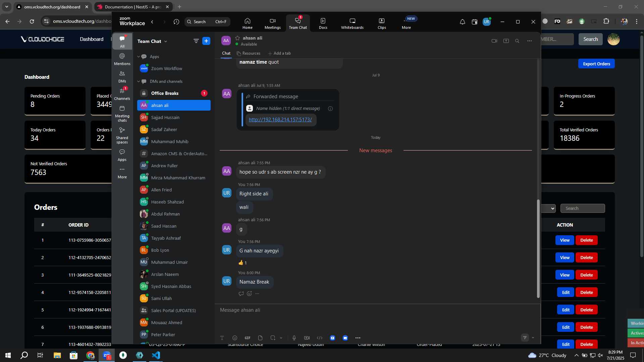Start video call with ahsan ali

pyautogui.click(x=494, y=41)
